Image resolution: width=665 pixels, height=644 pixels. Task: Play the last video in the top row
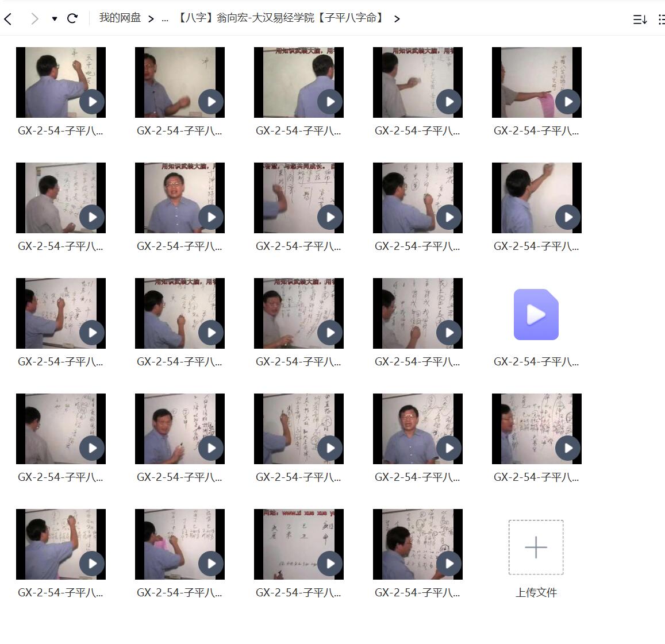pyautogui.click(x=536, y=83)
